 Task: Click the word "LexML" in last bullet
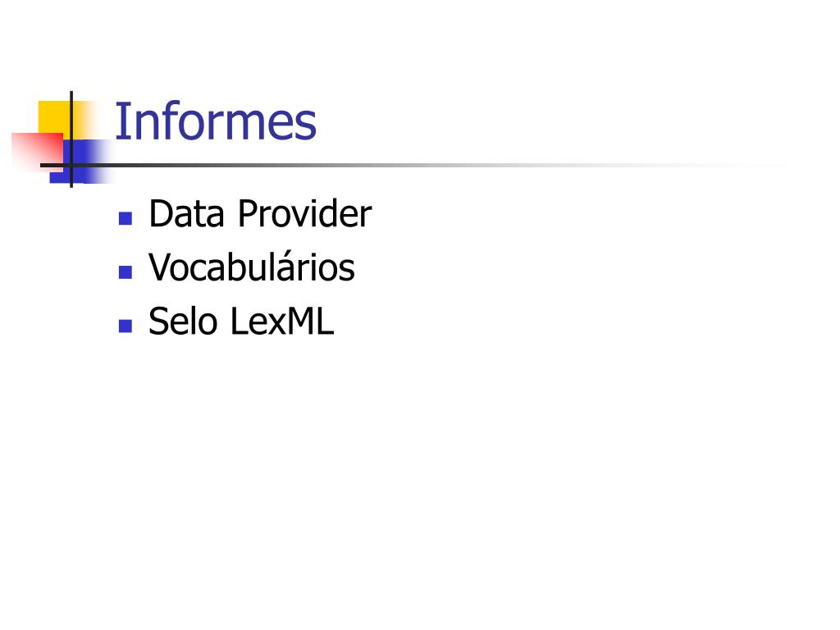[282, 321]
